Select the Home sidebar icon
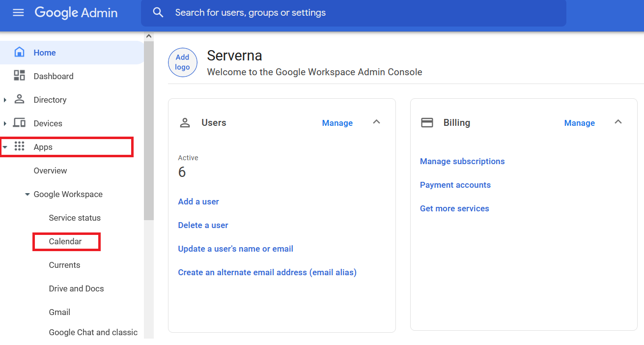 point(20,52)
